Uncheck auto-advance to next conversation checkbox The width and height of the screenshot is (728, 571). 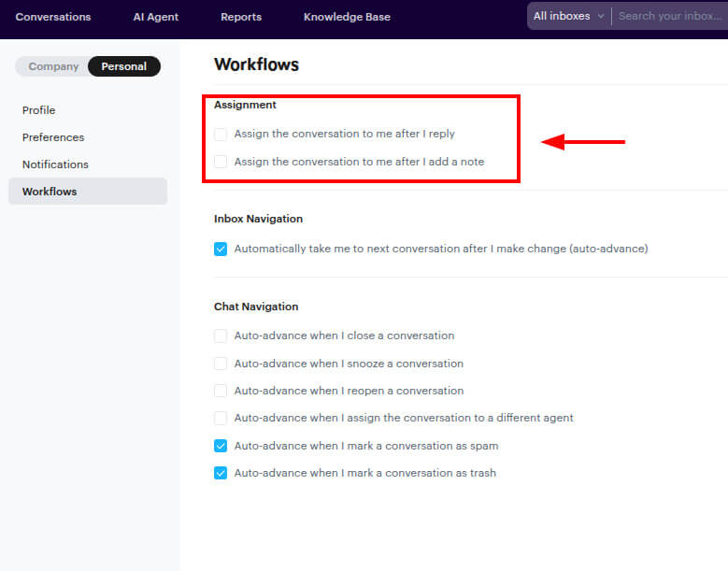(x=221, y=249)
